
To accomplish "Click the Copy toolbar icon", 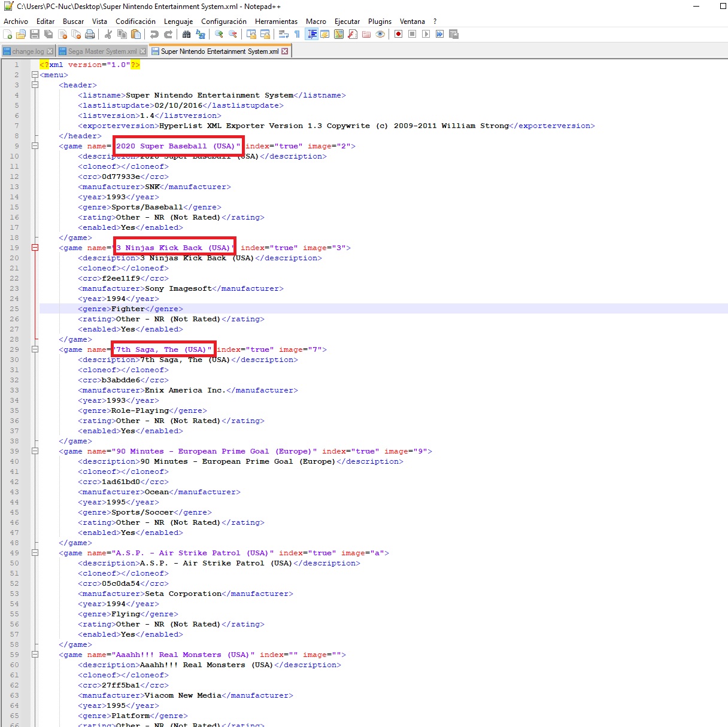I will click(x=122, y=34).
